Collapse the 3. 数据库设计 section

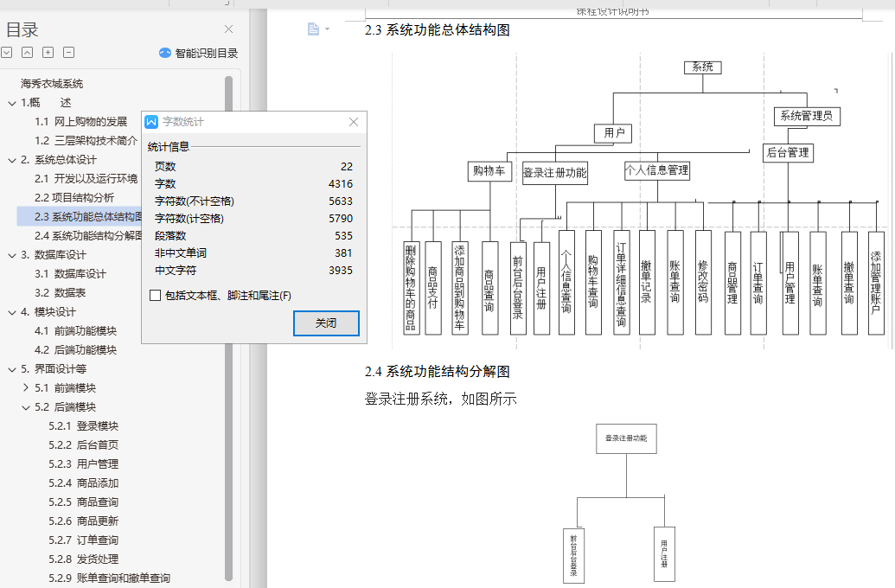point(12,255)
